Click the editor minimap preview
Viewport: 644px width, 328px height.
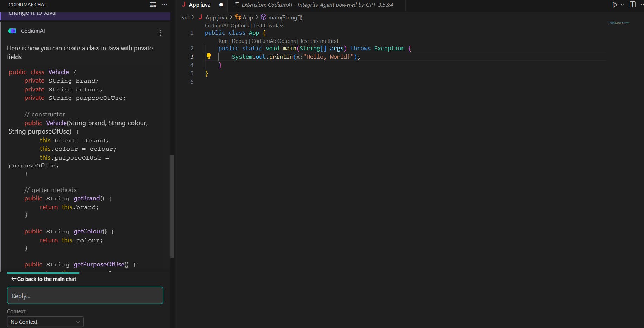coord(619,23)
